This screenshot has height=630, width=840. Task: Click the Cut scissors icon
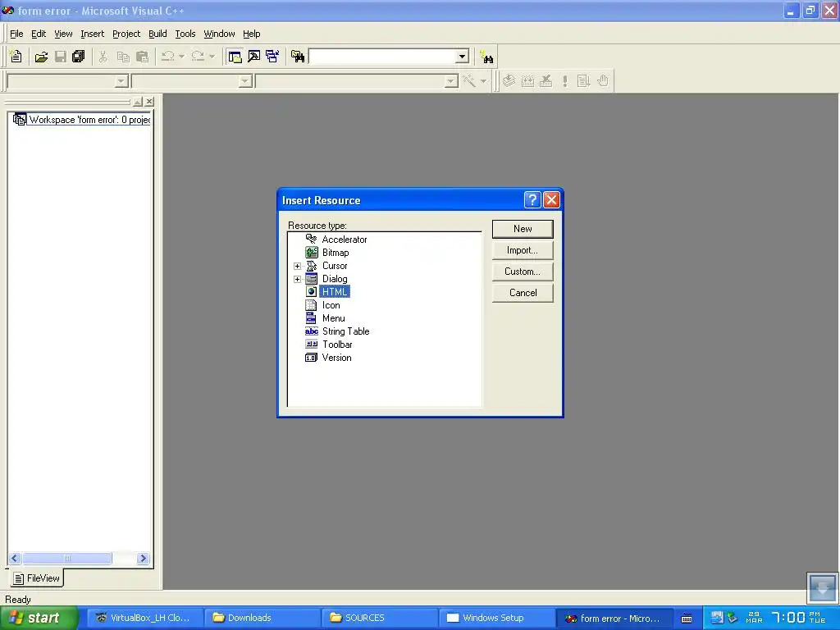[103, 57]
